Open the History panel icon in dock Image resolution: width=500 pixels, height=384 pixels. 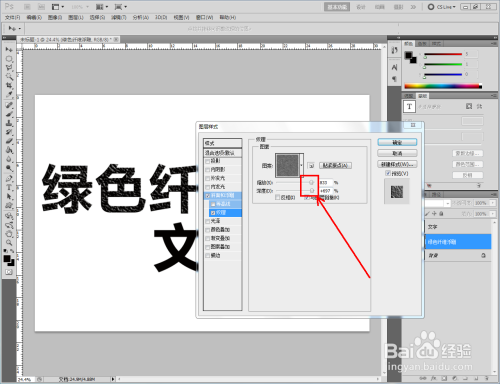(395, 51)
